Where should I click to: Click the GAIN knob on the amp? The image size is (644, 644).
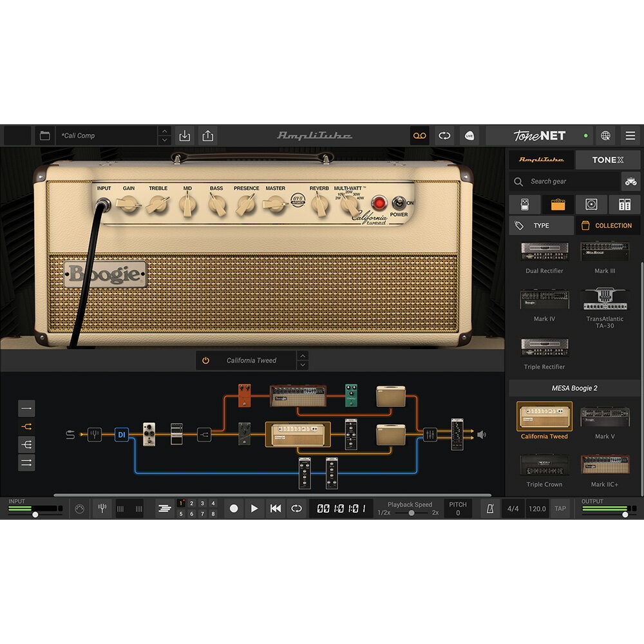point(129,204)
